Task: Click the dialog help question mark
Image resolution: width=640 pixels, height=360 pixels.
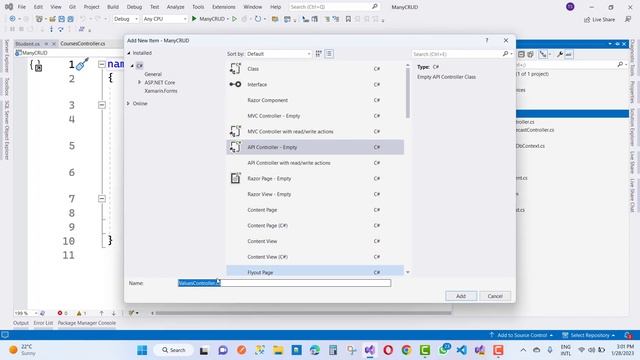Action: point(487,40)
